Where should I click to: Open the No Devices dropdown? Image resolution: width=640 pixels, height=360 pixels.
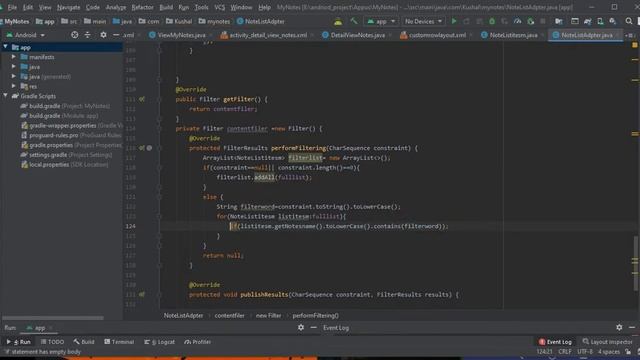pos(423,21)
